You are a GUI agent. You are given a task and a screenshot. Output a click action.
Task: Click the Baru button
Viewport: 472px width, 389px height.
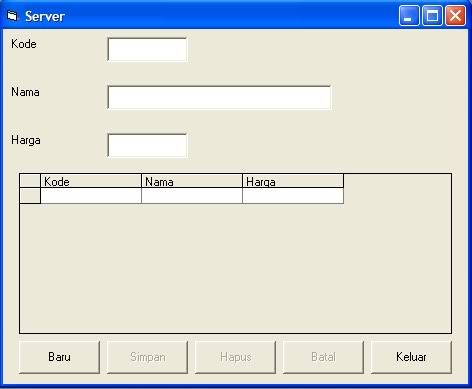[59, 357]
